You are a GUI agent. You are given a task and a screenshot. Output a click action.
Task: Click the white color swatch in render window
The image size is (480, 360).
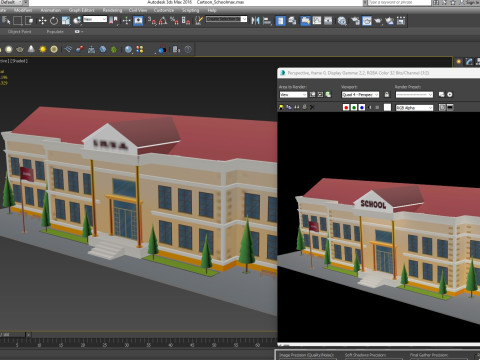click(x=387, y=107)
